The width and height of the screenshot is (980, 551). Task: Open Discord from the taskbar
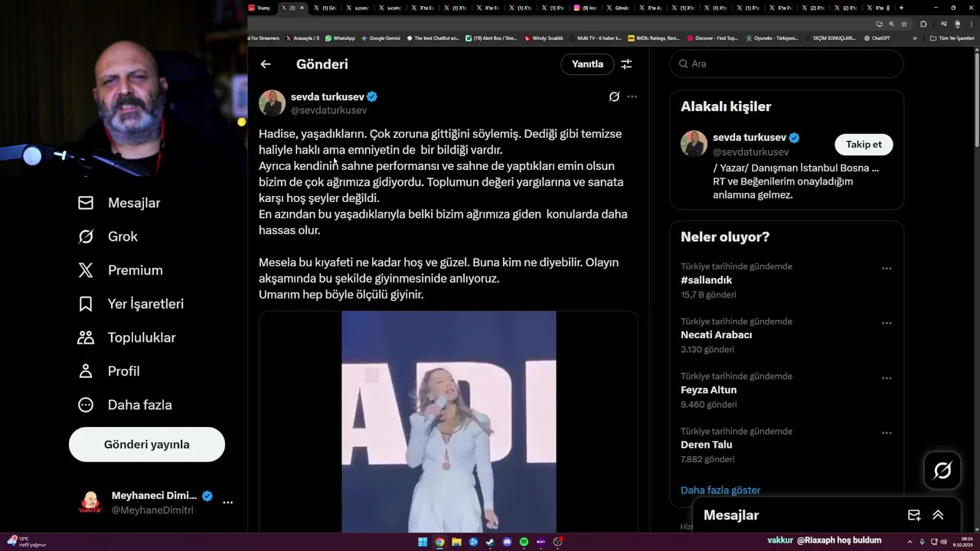[x=507, y=542]
